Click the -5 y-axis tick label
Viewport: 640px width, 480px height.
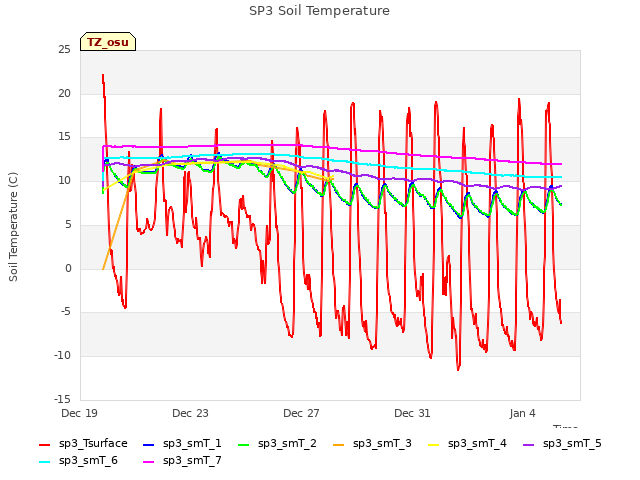coord(65,312)
